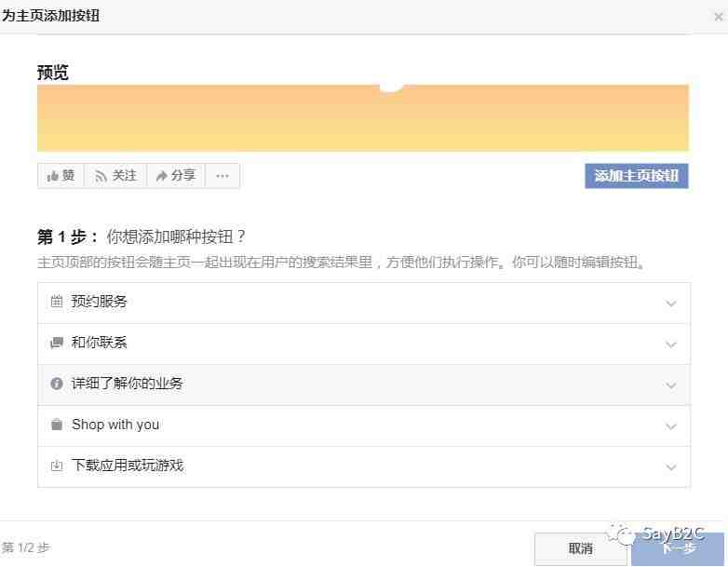728x567 pixels.
Task: Select the 详细了解你的业务 option label
Action: [127, 384]
